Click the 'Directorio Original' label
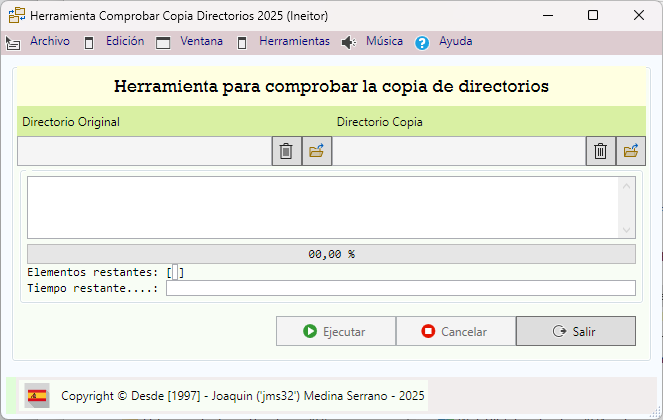Screen dimensions: 663x420 71,122
